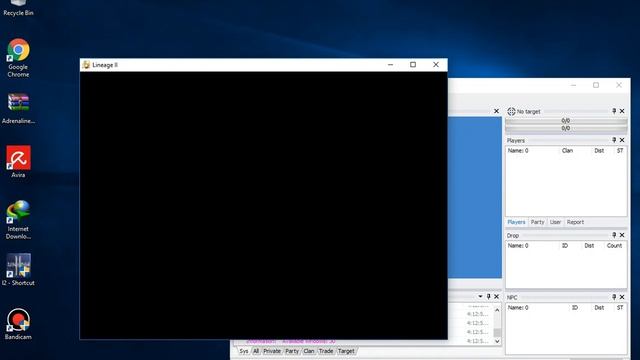Screen dimensions: 640x360
Task: Close the Players panel
Action: [622, 140]
